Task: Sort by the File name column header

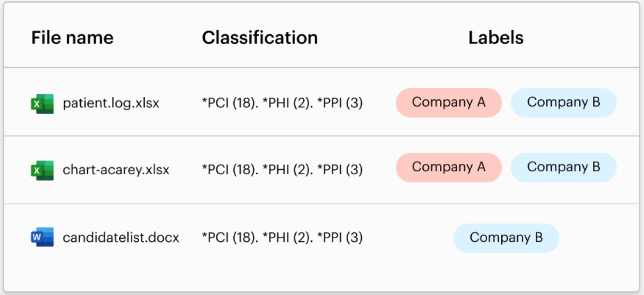Action: (72, 37)
